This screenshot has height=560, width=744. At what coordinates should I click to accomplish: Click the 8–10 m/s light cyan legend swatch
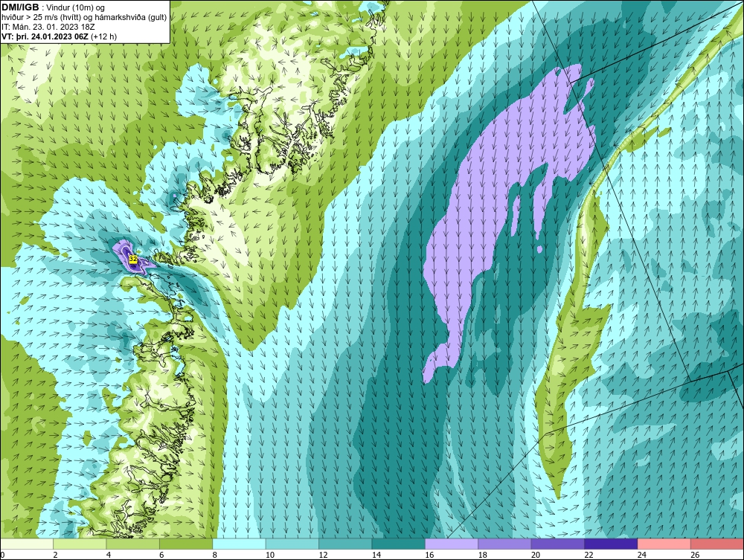[239, 544]
